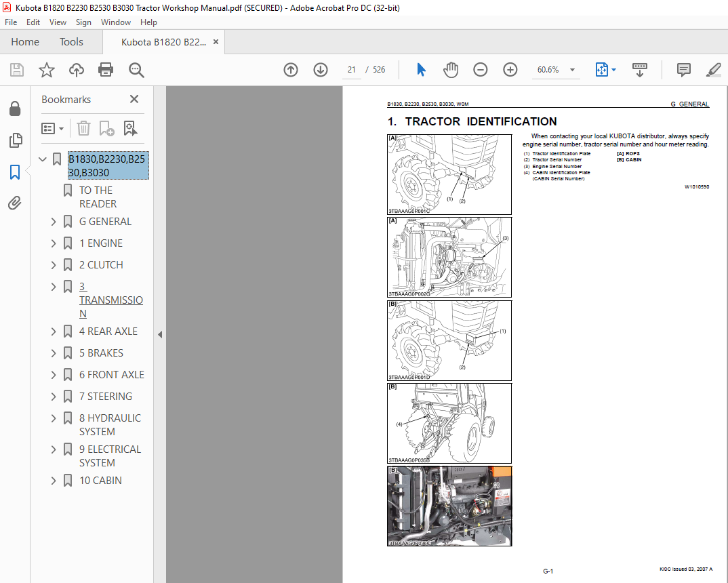Image resolution: width=728 pixels, height=583 pixels.
Task: Select the TO THE READER bookmark
Action: coord(98,197)
